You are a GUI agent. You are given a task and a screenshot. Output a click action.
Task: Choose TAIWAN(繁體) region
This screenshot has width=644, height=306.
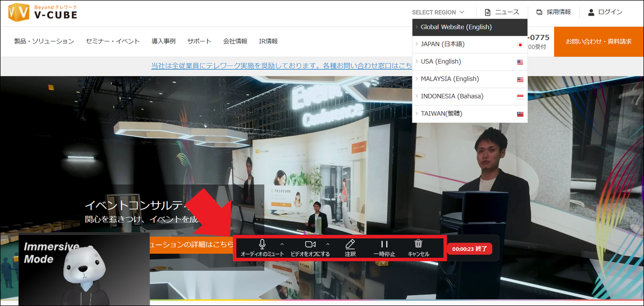click(470, 114)
